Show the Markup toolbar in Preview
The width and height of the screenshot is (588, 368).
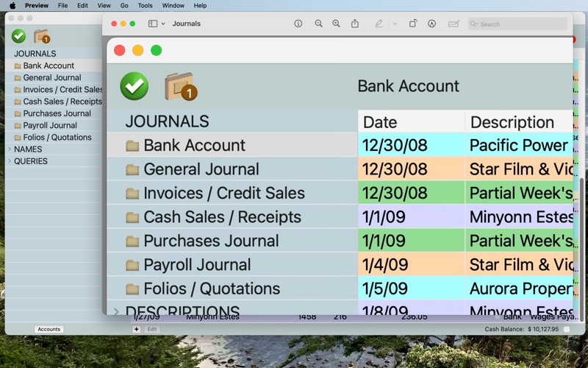pyautogui.click(x=431, y=24)
